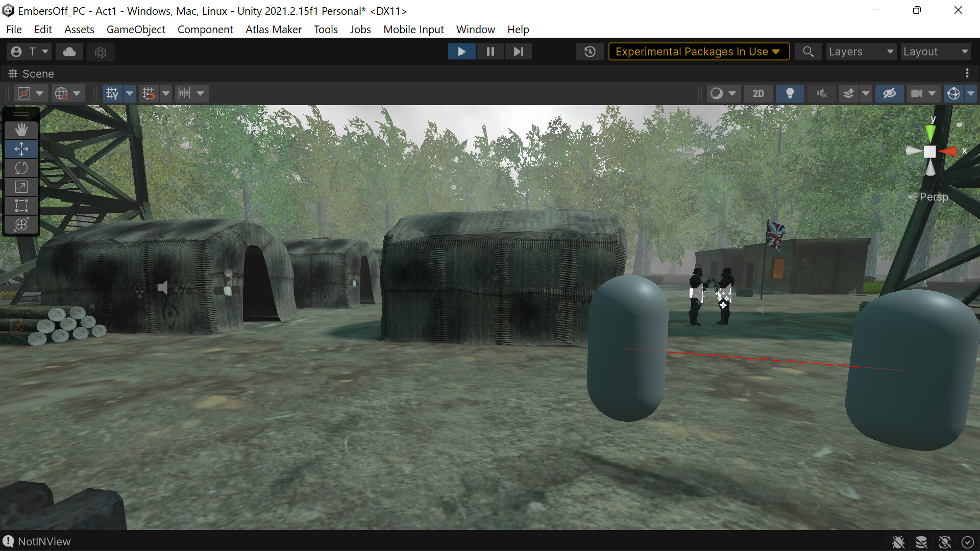Click the Undo History icon near the package banner

pyautogui.click(x=590, y=51)
